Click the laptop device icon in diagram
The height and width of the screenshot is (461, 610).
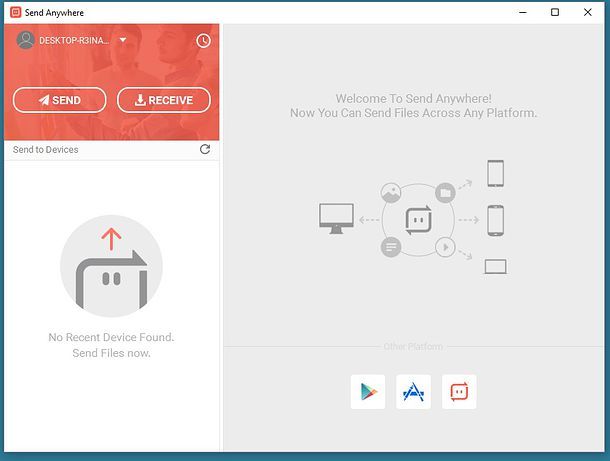click(x=496, y=267)
